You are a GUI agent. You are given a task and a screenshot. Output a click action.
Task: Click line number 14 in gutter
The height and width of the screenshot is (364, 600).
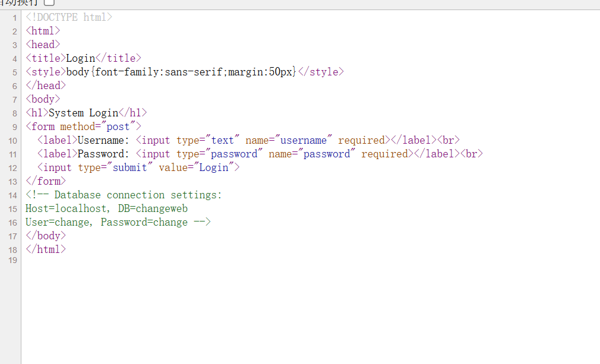tap(12, 195)
